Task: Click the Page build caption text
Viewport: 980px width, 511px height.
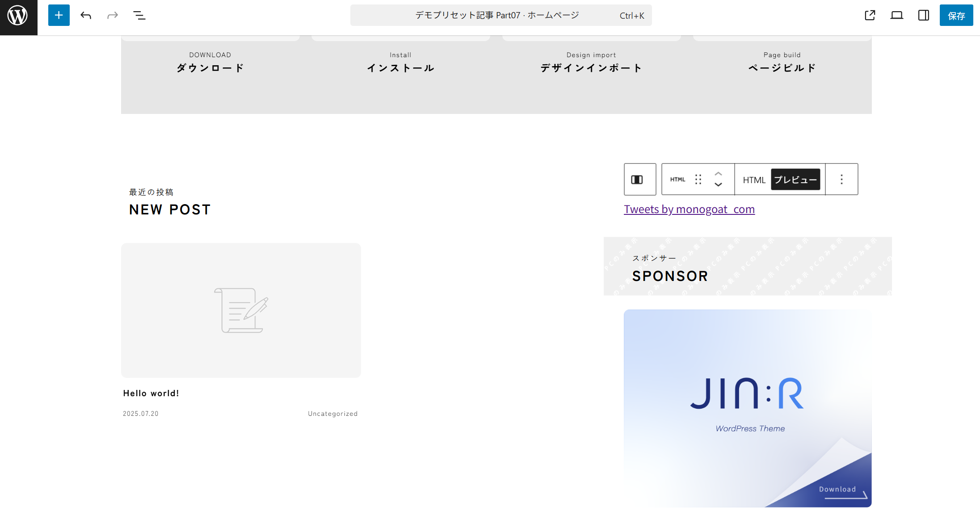Action: [782, 55]
